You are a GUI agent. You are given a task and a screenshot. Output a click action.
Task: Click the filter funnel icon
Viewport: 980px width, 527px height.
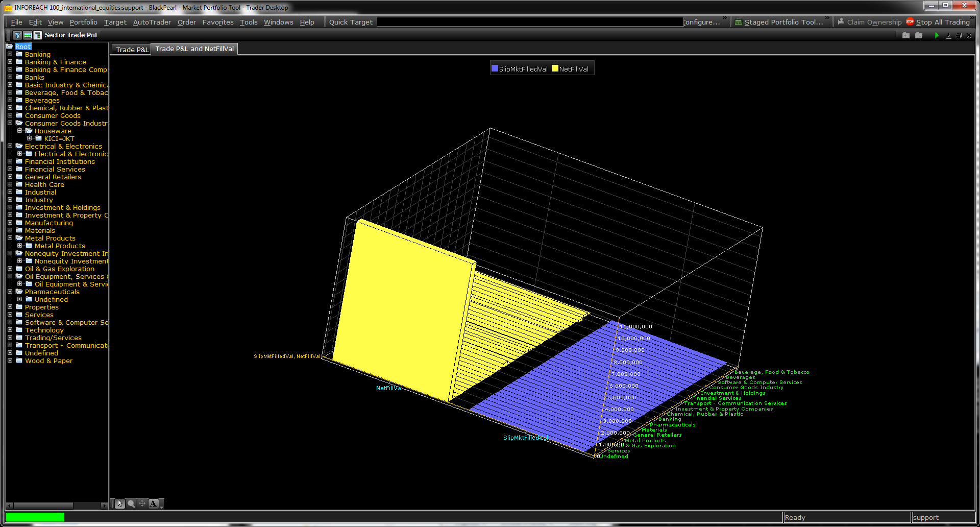pyautogui.click(x=17, y=35)
